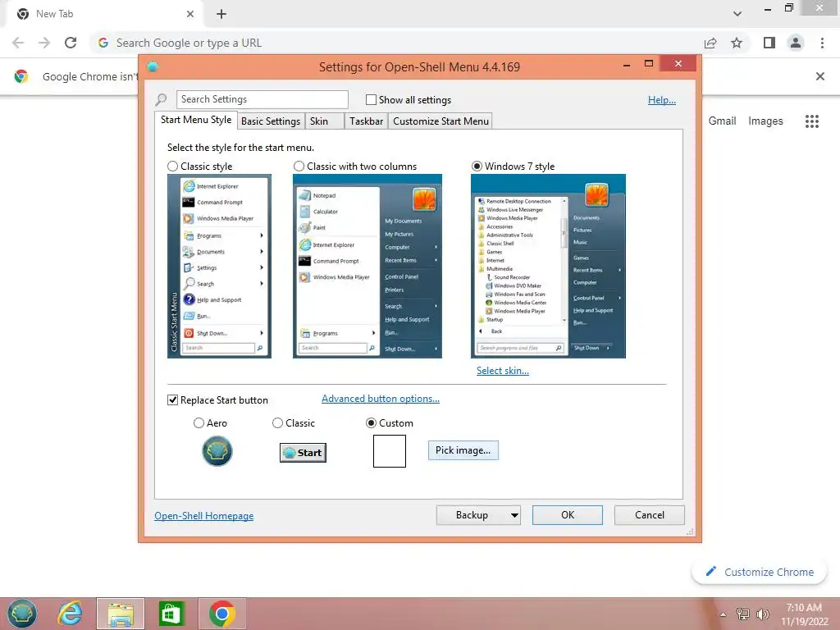Choose the Classic button radio option
This screenshot has height=630, width=840.
click(277, 423)
